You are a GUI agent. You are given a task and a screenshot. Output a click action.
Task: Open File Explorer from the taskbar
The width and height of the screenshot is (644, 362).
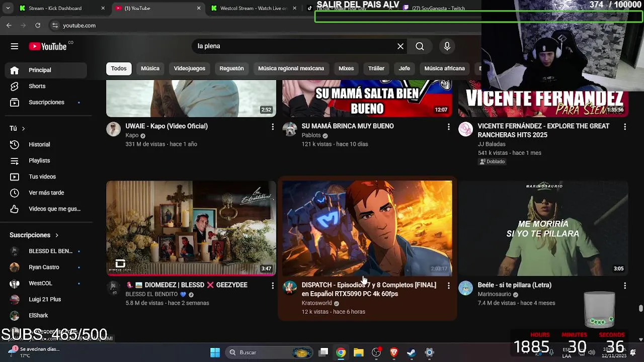(359, 352)
